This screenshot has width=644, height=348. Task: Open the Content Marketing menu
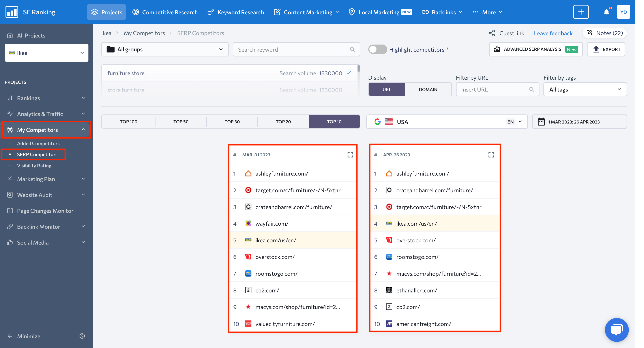pos(307,12)
